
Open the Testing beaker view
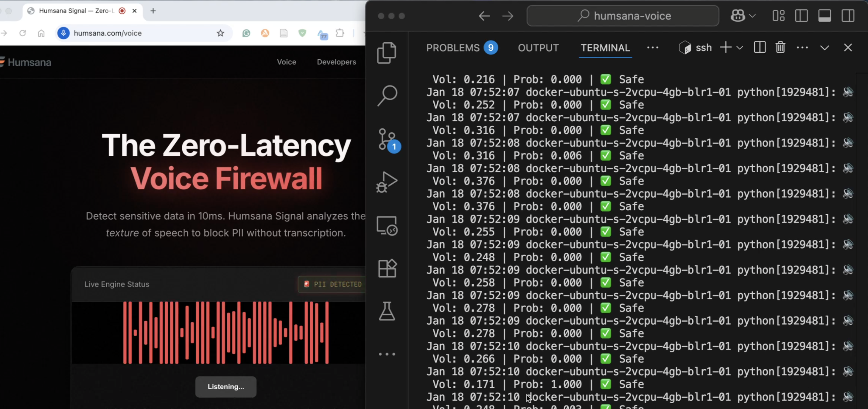point(387,311)
